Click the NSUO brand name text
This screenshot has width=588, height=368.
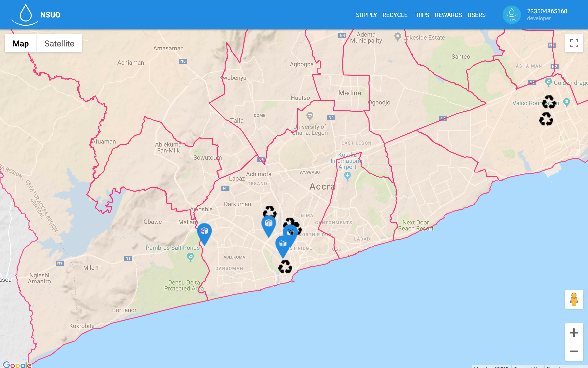[x=50, y=15]
